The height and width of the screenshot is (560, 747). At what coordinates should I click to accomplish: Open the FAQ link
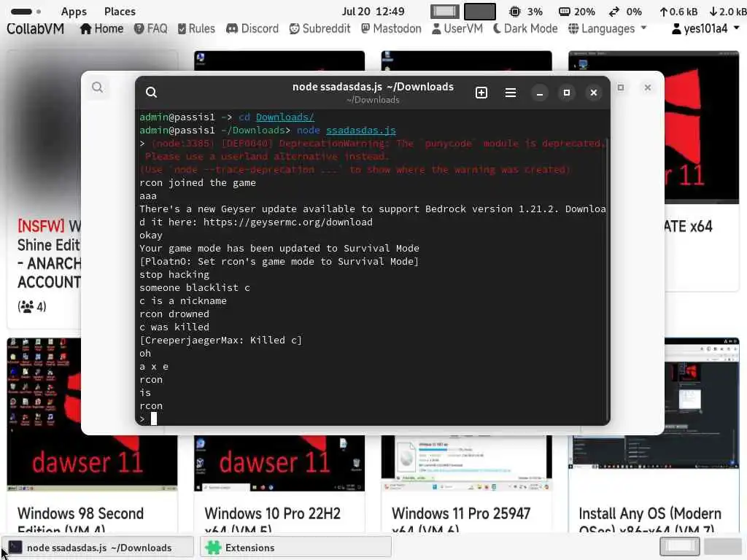[x=150, y=28]
